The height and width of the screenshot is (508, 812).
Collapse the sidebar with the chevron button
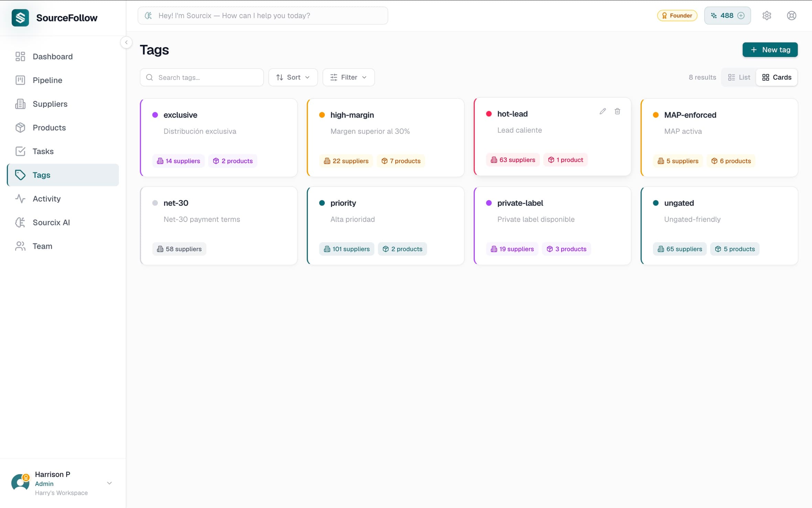(x=126, y=42)
